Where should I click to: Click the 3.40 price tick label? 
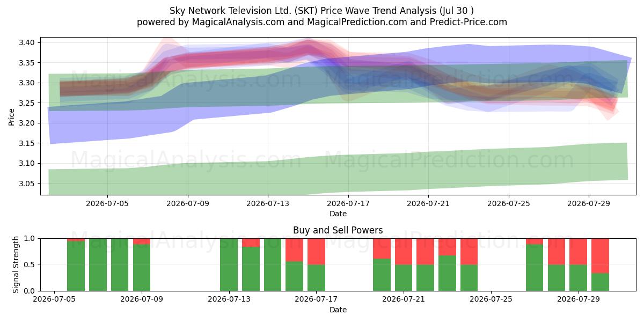[28, 42]
